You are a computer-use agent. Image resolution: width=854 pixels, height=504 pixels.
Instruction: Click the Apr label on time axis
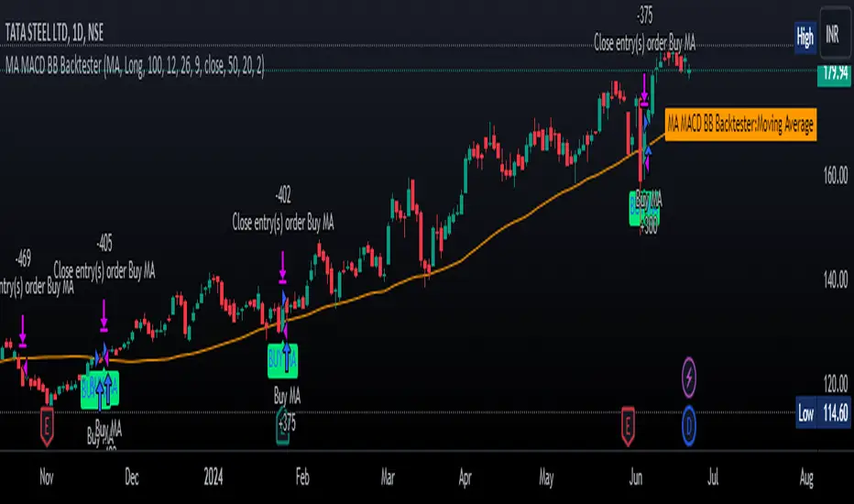coord(465,477)
